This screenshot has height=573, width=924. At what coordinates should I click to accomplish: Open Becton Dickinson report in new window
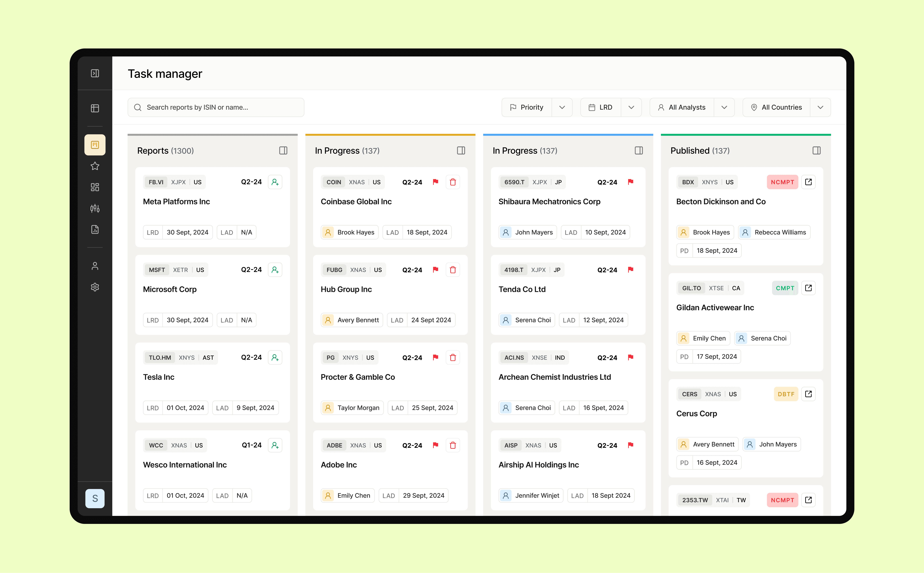tap(808, 182)
